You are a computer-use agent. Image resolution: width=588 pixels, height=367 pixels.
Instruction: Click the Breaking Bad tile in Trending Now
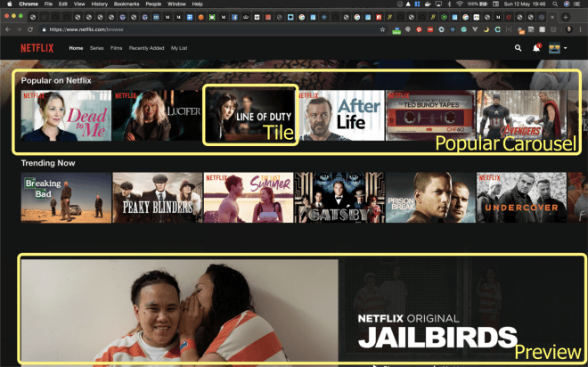click(66, 197)
